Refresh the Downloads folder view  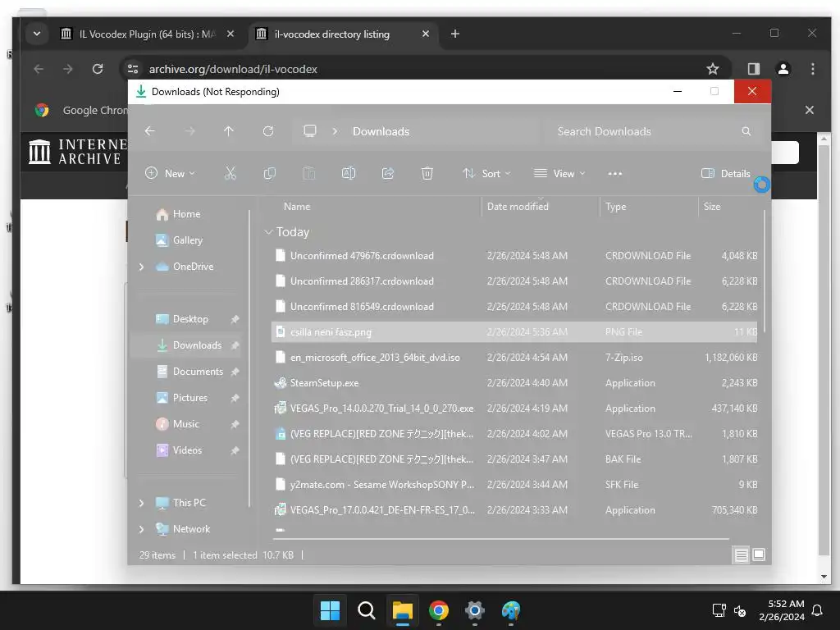tap(268, 131)
